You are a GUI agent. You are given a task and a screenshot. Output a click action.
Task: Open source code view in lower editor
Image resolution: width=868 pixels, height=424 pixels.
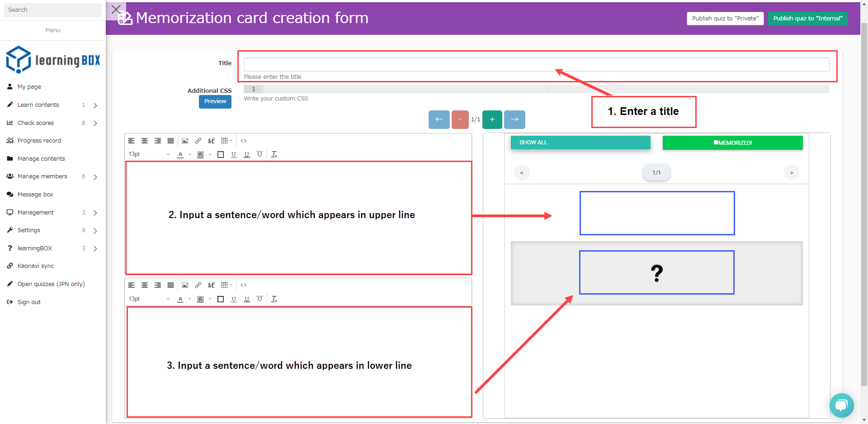click(244, 285)
